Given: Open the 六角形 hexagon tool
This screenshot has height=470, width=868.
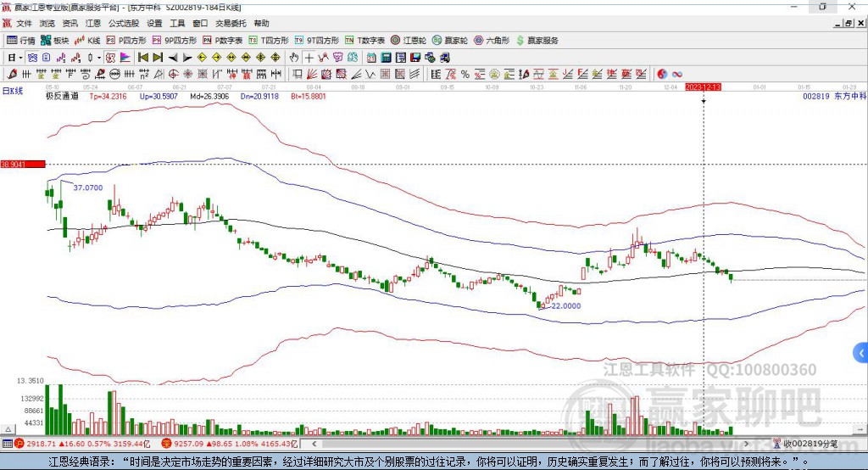Looking at the screenshot, I should [492, 41].
